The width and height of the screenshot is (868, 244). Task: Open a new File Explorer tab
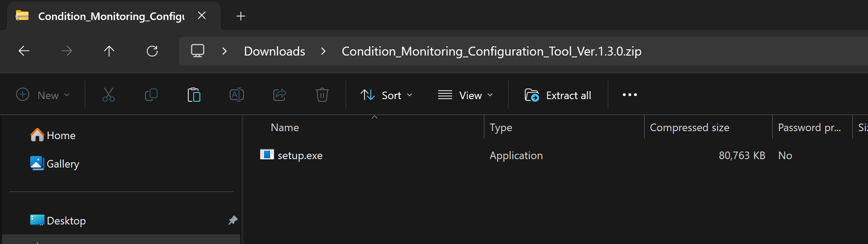(x=241, y=16)
